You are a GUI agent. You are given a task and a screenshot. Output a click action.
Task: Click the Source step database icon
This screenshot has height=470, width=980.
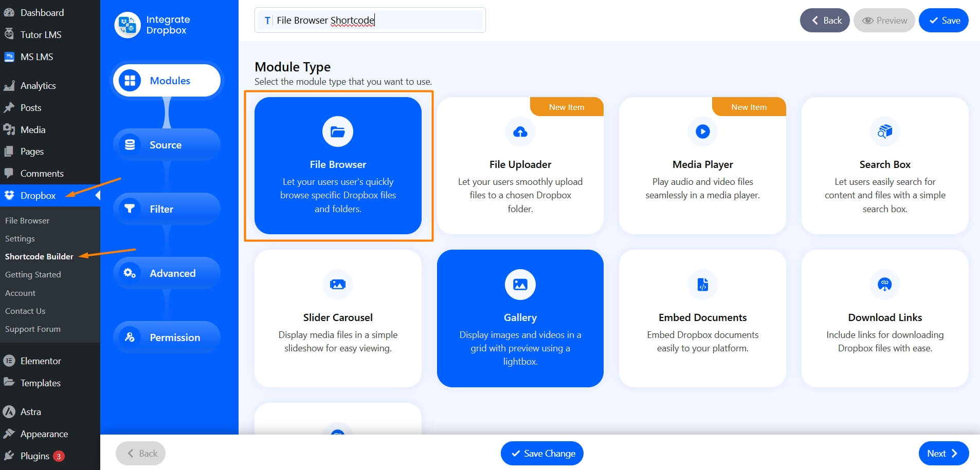coord(130,145)
